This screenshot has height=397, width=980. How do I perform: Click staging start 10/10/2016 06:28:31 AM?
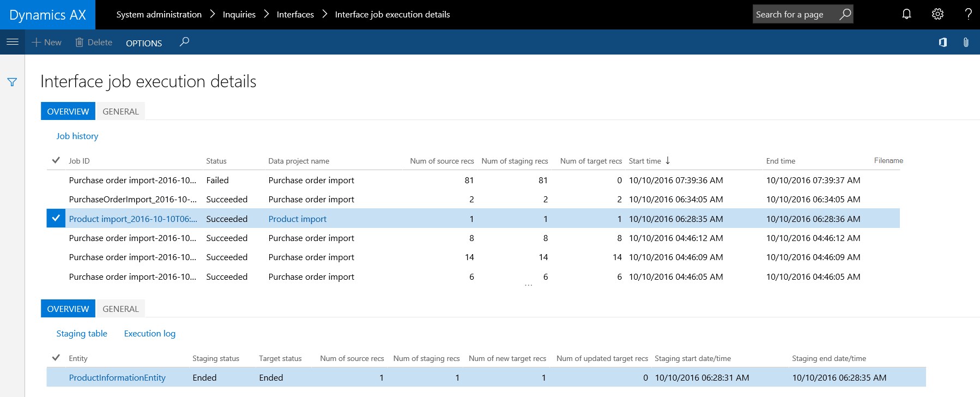tap(702, 377)
